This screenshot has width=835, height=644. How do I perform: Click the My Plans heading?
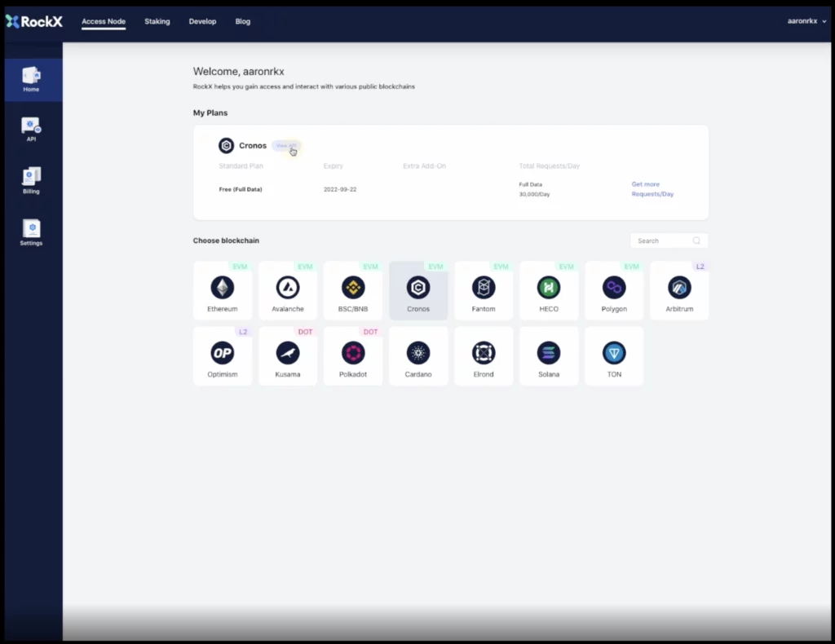click(x=210, y=112)
